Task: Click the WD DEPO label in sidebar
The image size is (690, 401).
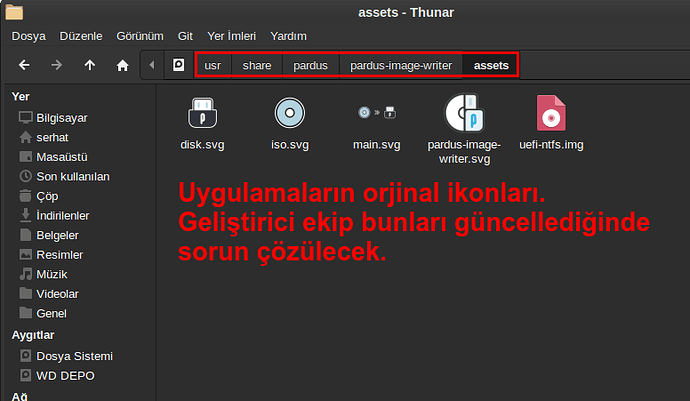Action: [x=65, y=376]
